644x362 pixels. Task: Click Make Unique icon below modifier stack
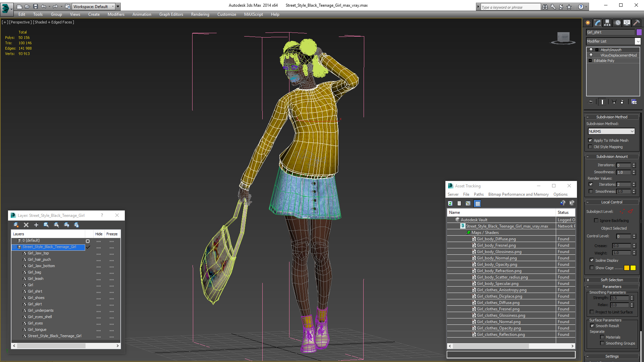[614, 102]
